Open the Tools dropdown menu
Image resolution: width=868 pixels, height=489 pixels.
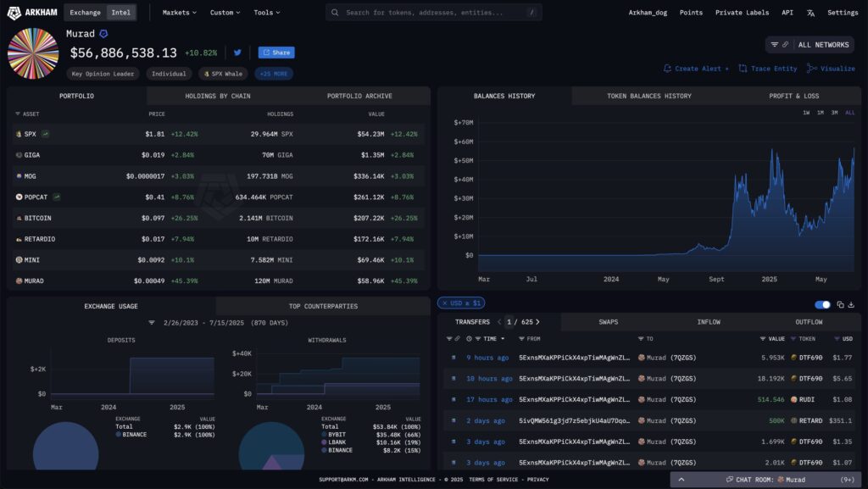[267, 12]
